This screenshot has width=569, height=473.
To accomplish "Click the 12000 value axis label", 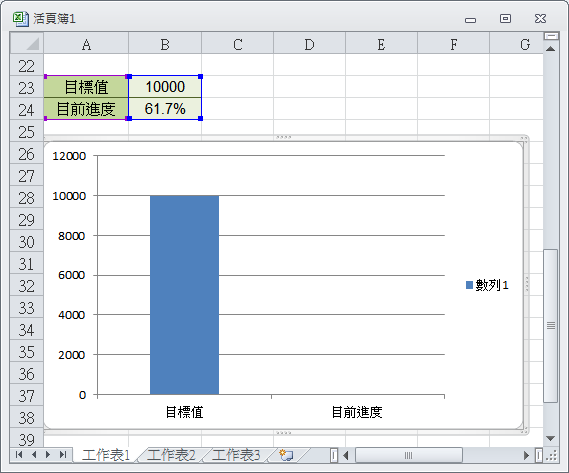I will point(69,156).
